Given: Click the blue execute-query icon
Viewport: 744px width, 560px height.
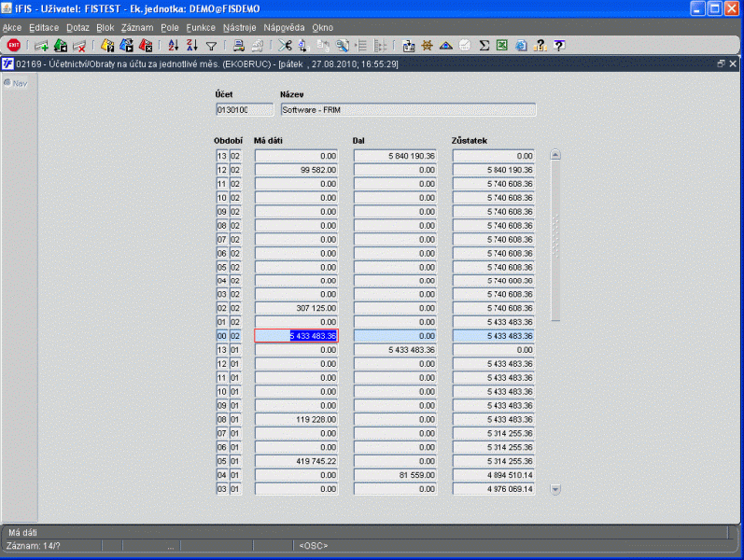Looking at the screenshot, I should (127, 46).
